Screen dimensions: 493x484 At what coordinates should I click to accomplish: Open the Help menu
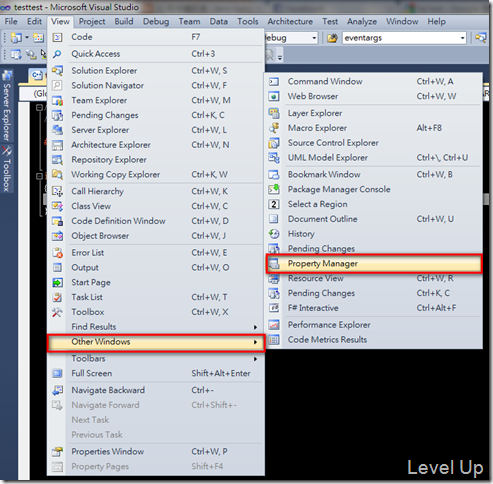[x=437, y=22]
